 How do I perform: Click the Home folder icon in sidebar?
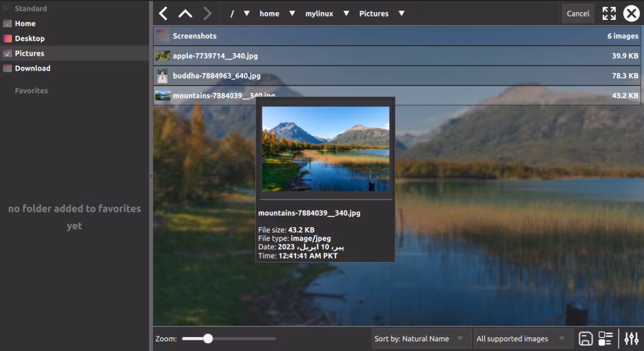[x=7, y=24]
